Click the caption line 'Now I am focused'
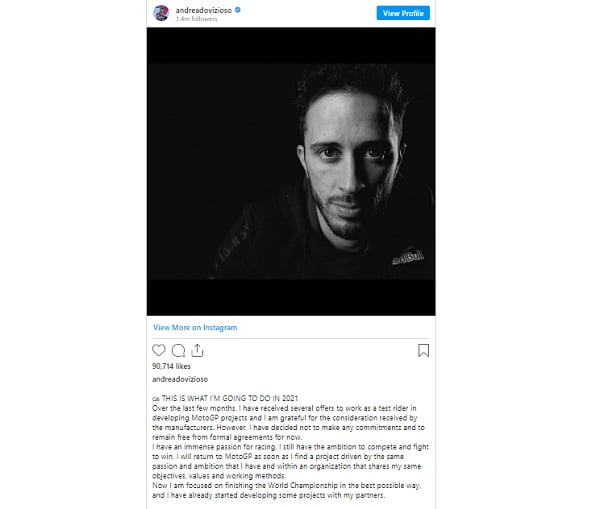The width and height of the screenshot is (600, 509). coord(286,485)
